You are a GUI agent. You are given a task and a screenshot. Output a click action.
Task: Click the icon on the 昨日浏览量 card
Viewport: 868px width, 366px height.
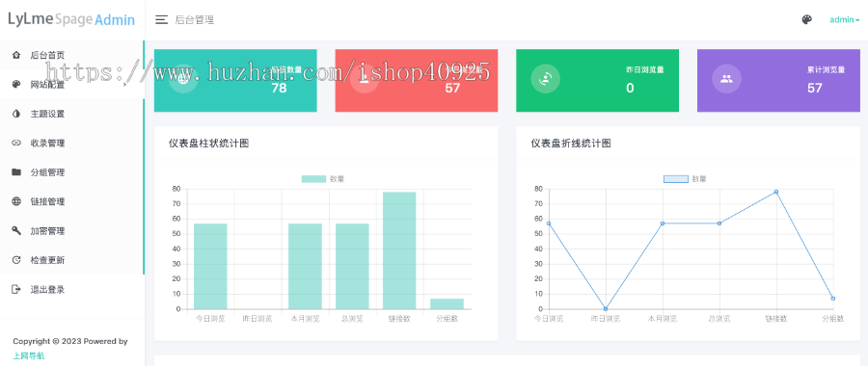click(x=545, y=79)
